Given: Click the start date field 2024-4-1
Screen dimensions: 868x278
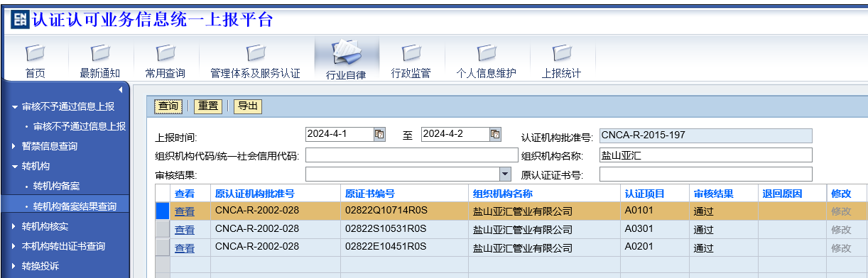Looking at the screenshot, I should 340,133.
